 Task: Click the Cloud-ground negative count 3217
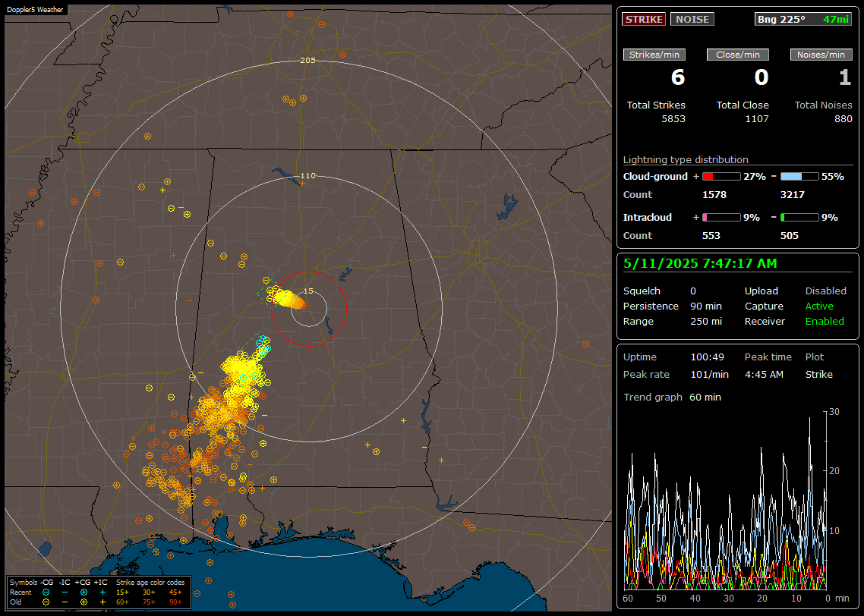click(x=793, y=195)
